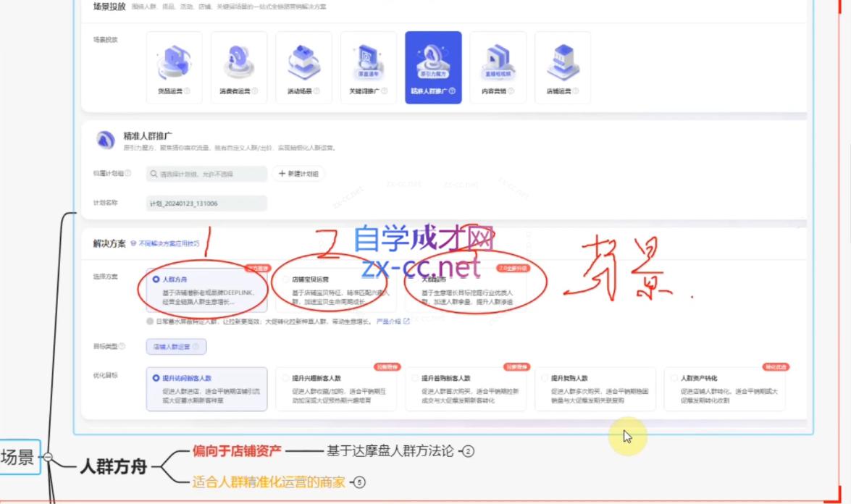Viewport: 851px width, 504px height.
Task: Pick 提升首购新客人数 optimization goal
Action: (x=466, y=389)
